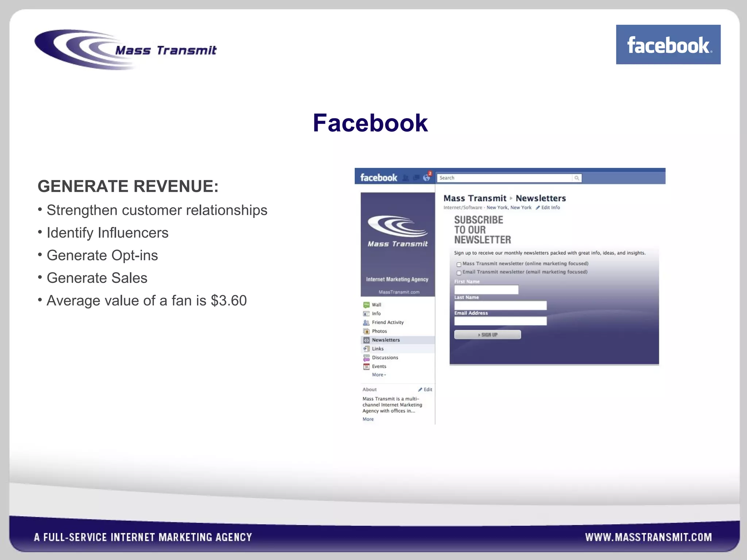Click Mass Transmit breadcrumb title
Viewport: 747px width, 560px height.
[475, 198]
